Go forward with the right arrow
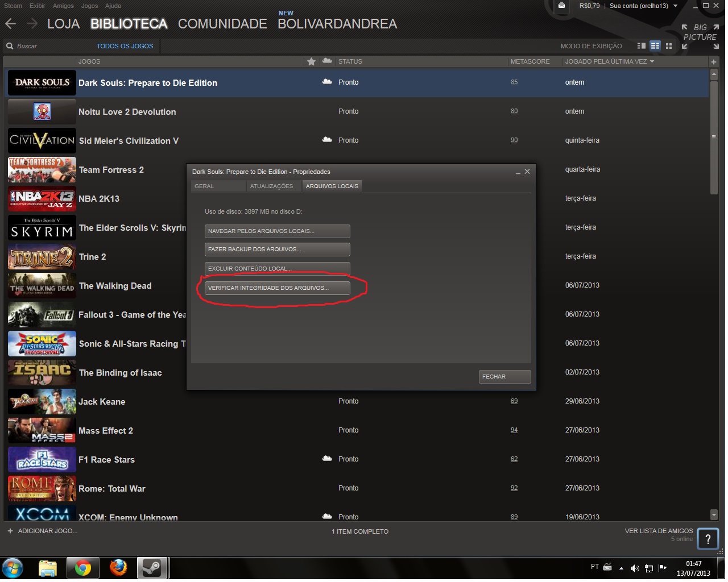Screen dimensions: 728x582 click(32, 24)
